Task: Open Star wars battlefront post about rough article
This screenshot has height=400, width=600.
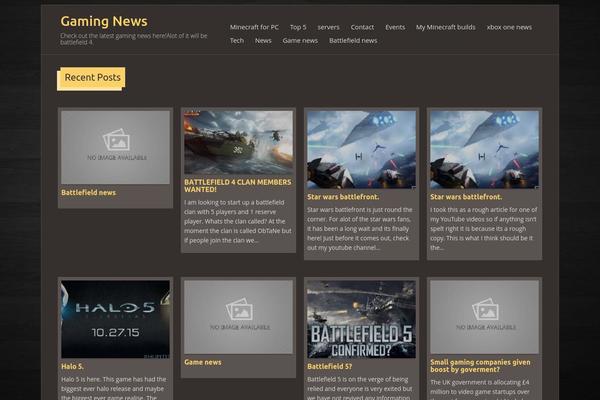Action: click(x=466, y=197)
